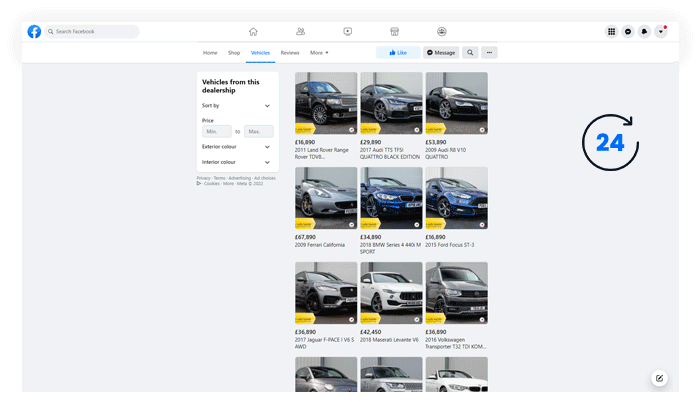Open the 2011 Land Rover Range Rover photo

point(326,103)
